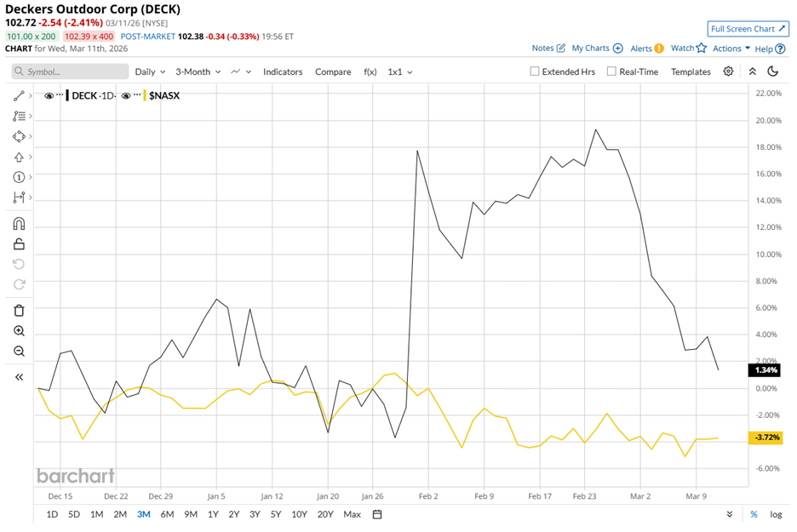Click the Full Screen Chart button
The image size is (797, 532).
coord(748,29)
